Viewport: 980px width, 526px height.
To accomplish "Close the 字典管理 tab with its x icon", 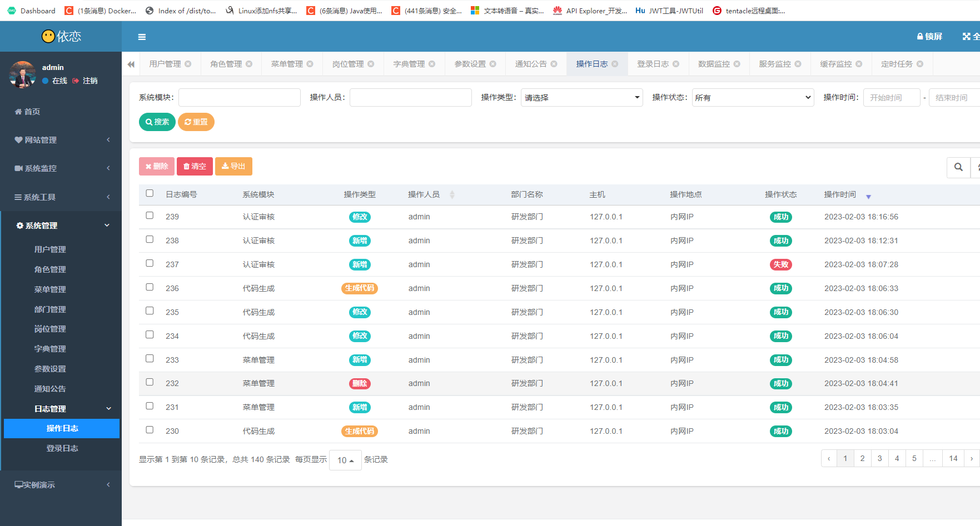I will [432, 64].
